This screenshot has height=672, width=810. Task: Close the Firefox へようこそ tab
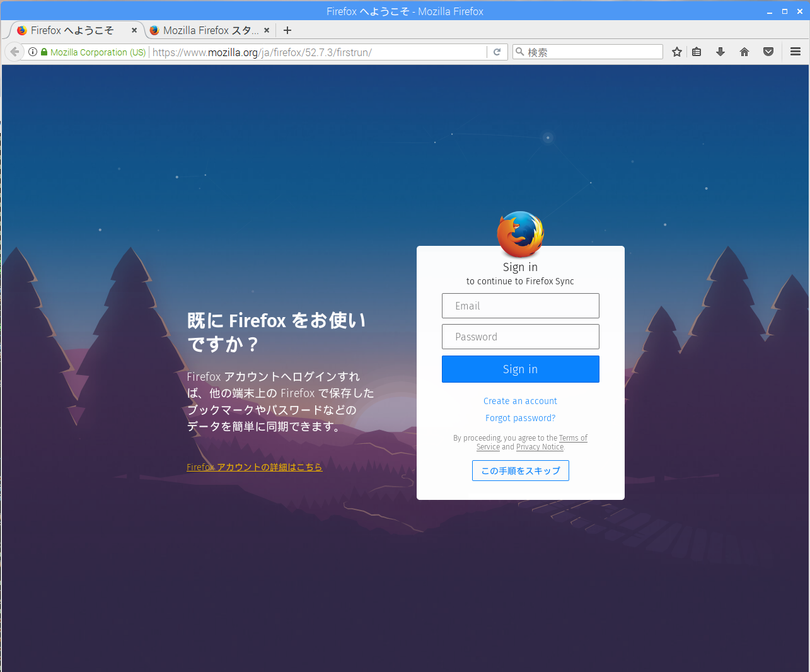pos(134,30)
